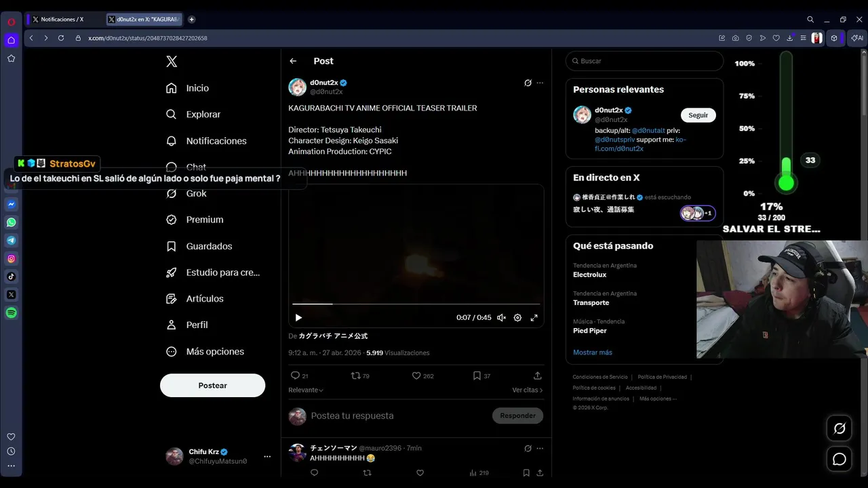The width and height of the screenshot is (868, 488).
Task: Open the sidebar history clock icon
Action: pos(11,451)
